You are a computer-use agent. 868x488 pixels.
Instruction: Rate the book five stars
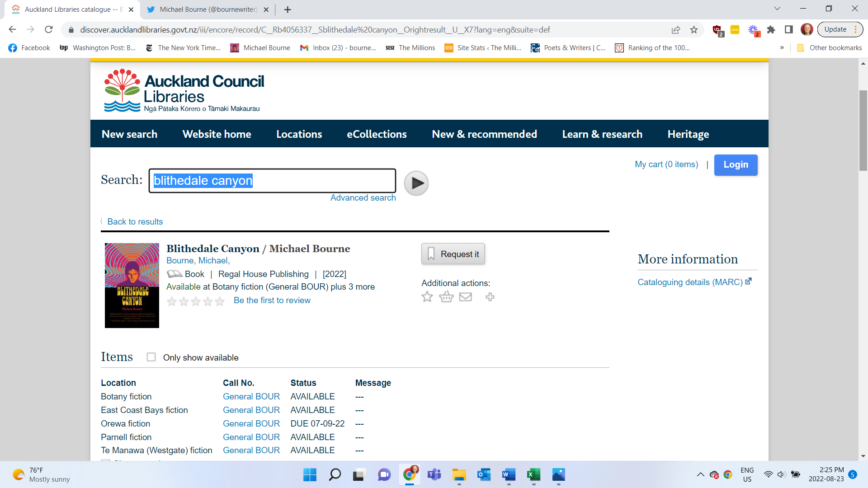220,301
